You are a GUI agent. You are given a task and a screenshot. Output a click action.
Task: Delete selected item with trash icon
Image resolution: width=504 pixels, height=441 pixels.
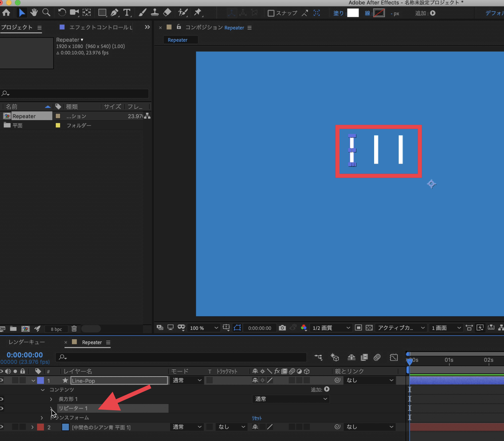(x=74, y=329)
